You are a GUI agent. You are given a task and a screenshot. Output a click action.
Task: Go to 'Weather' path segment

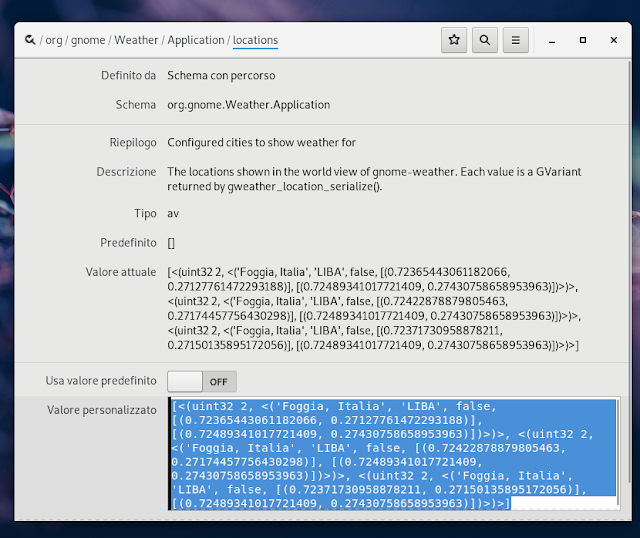tap(136, 40)
